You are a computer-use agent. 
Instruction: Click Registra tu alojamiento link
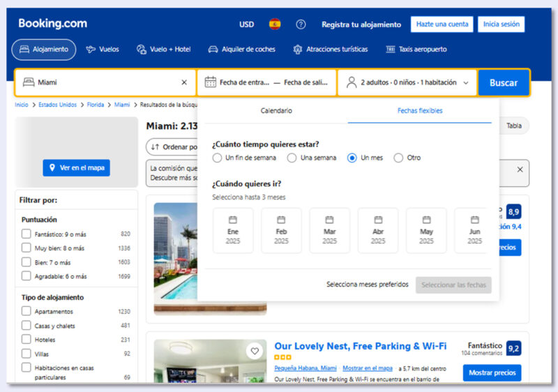pos(361,24)
